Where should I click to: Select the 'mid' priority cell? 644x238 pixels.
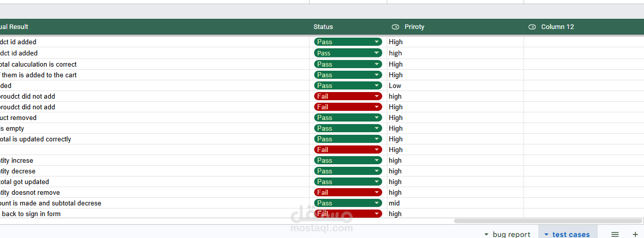(394, 203)
